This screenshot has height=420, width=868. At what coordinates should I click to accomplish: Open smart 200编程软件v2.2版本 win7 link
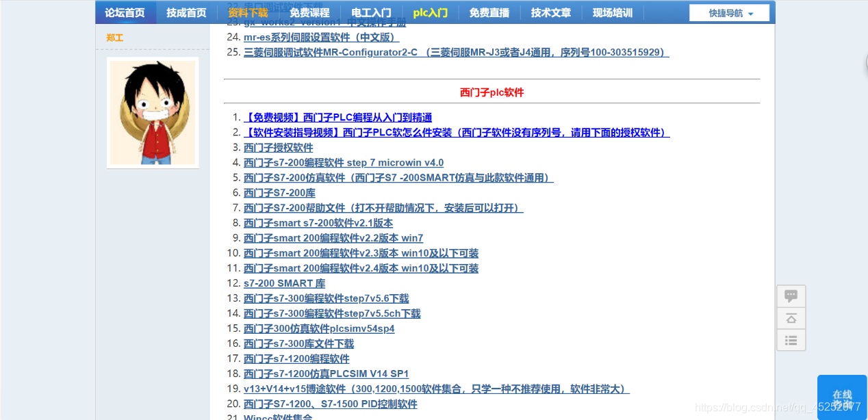(x=333, y=238)
